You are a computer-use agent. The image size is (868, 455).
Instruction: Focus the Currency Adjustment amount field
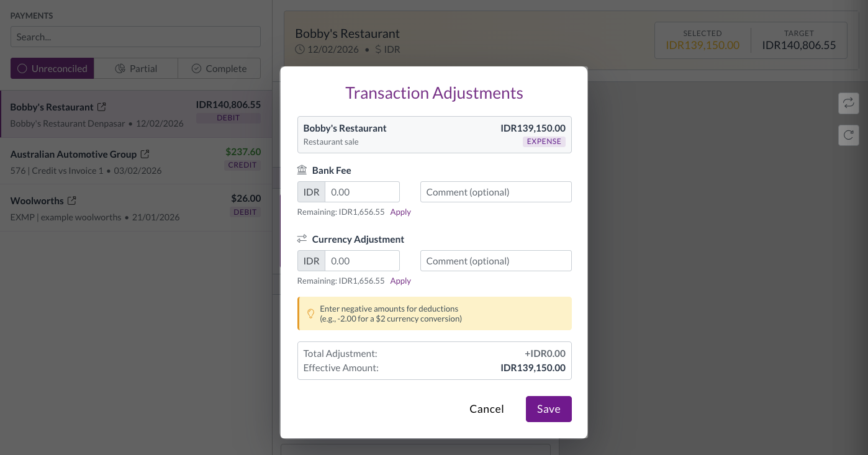point(362,261)
